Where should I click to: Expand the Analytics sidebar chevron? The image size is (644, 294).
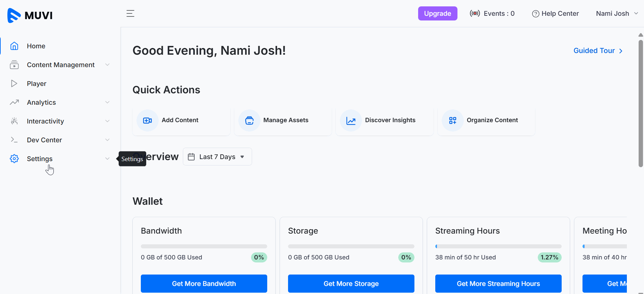point(108,102)
